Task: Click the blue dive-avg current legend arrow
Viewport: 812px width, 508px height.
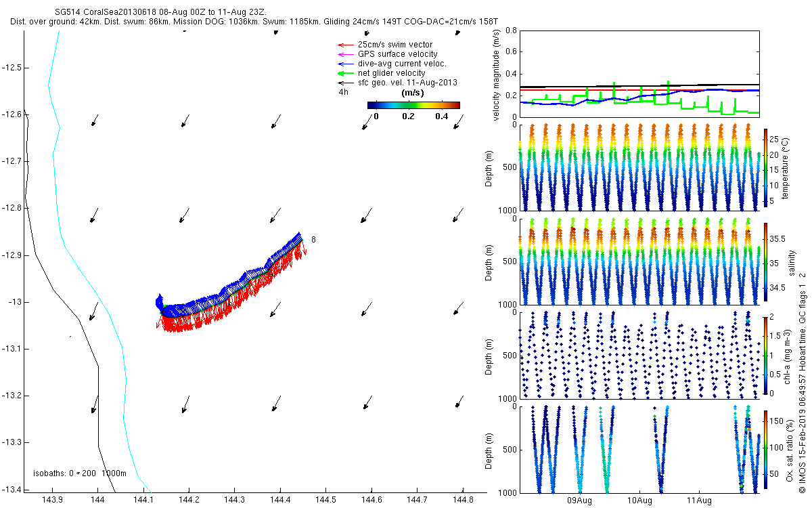Action: click(346, 64)
